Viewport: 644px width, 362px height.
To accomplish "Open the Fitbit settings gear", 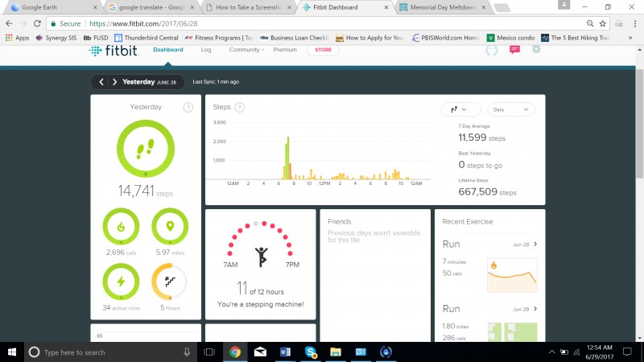I will point(536,50).
